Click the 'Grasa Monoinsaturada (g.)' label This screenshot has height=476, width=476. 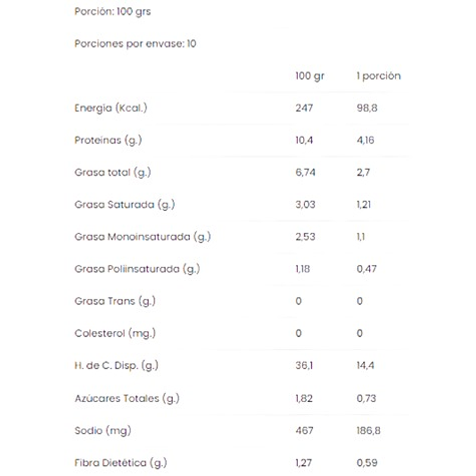143,237
